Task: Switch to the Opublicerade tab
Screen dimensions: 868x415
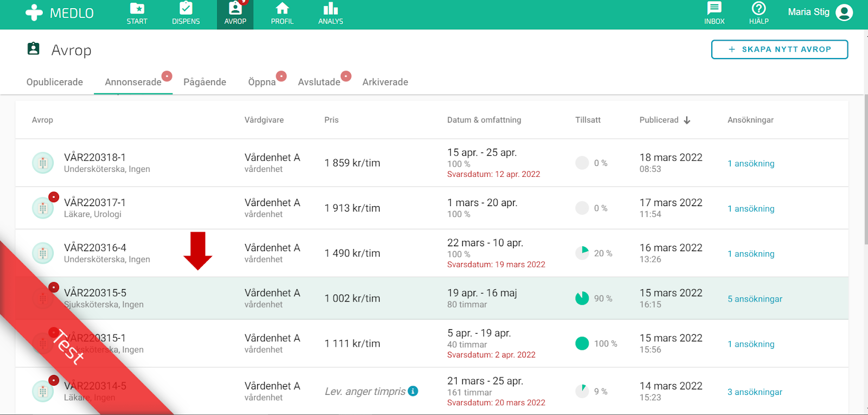Action: 55,82
